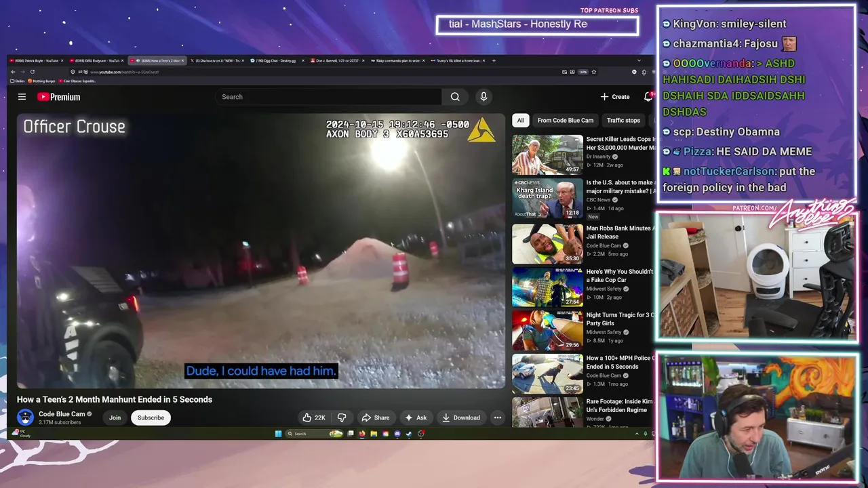Bookmark this page with star icon

594,72
